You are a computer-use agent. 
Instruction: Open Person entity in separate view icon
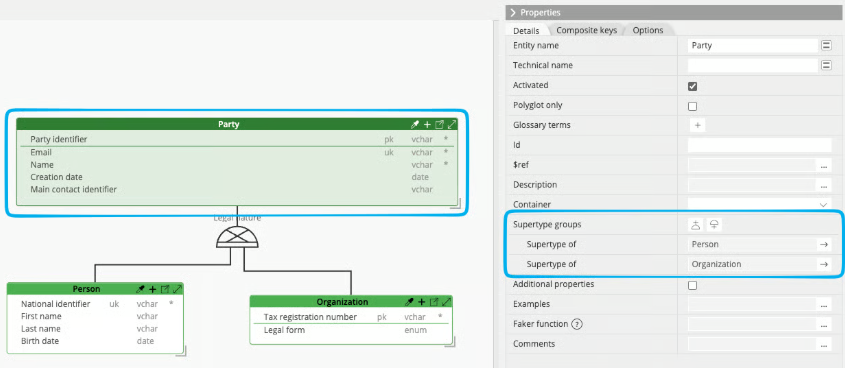[x=165, y=289]
